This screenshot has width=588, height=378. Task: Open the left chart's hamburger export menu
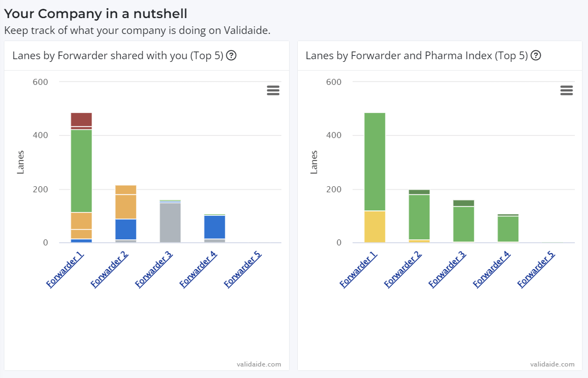click(x=273, y=90)
